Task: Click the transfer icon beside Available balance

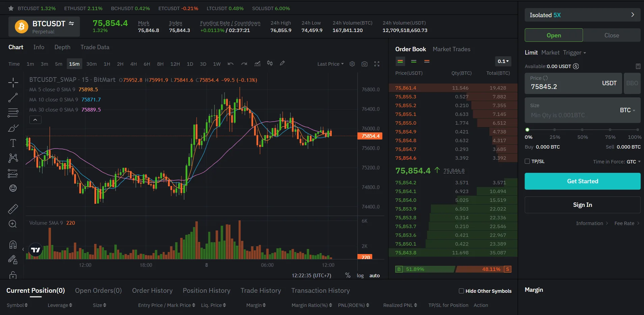Action: pyautogui.click(x=576, y=66)
